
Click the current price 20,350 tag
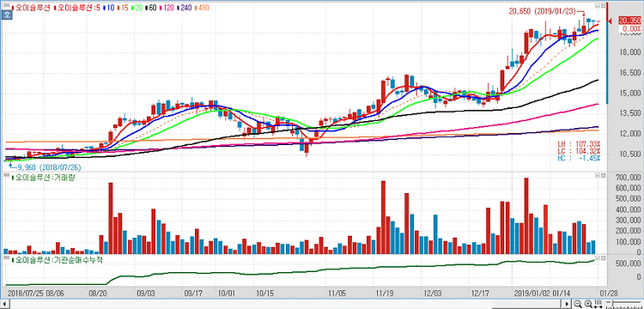tap(629, 20)
